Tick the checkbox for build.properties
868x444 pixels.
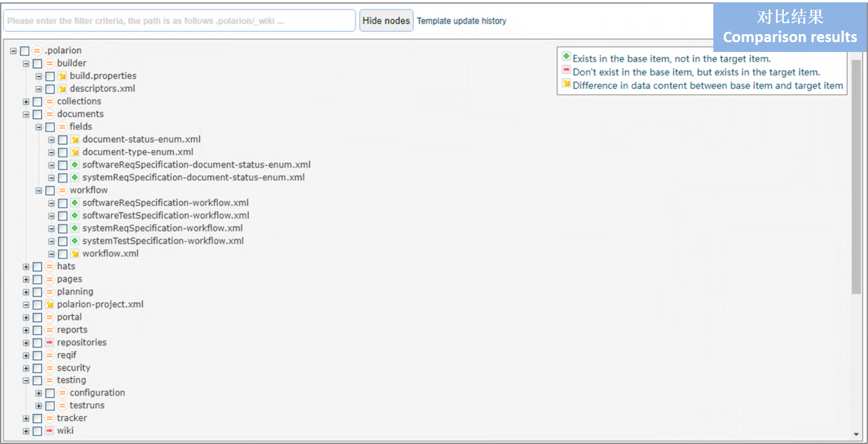click(50, 76)
